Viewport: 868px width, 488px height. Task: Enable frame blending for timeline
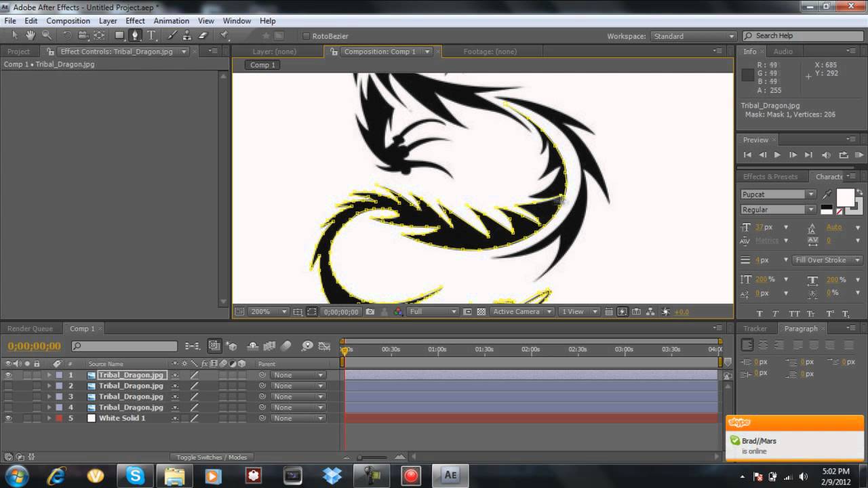269,346
